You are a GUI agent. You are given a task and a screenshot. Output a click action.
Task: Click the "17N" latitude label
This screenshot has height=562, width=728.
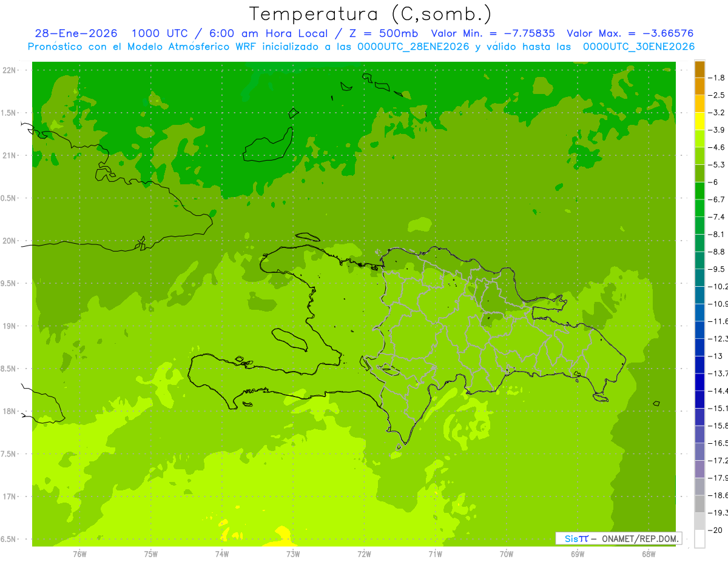click(9, 497)
